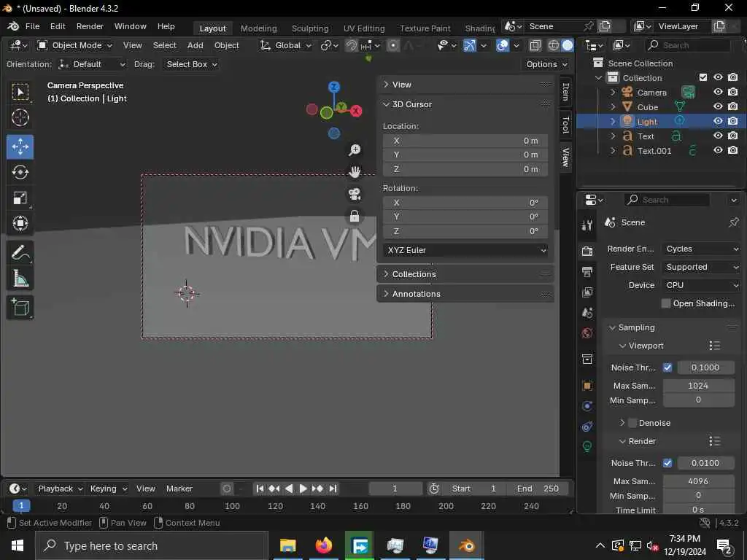Click the viewport Max Samples 1024 field
747x560 pixels.
pyautogui.click(x=698, y=386)
